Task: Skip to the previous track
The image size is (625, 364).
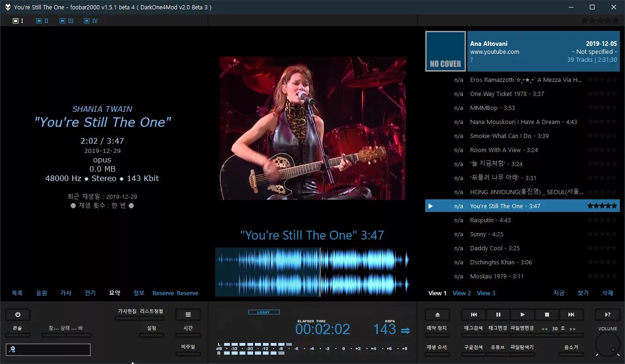Action: click(x=473, y=315)
